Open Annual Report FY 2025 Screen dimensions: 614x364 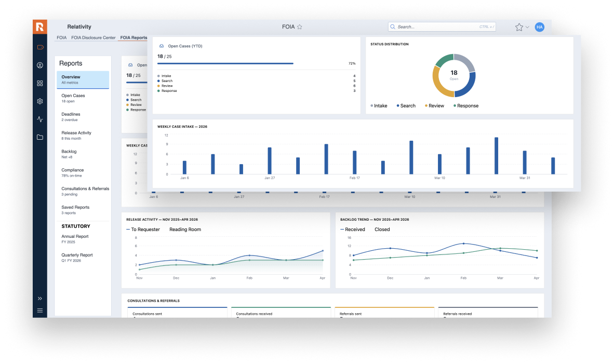83,239
